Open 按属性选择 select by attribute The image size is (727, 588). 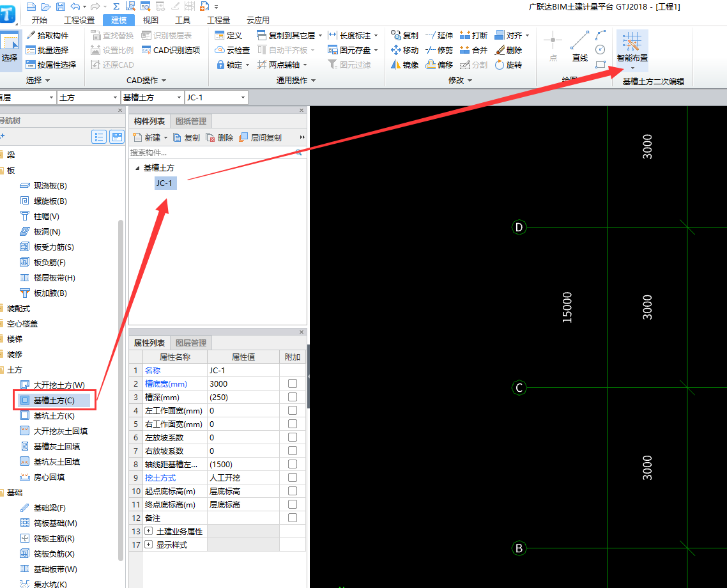[x=51, y=65]
